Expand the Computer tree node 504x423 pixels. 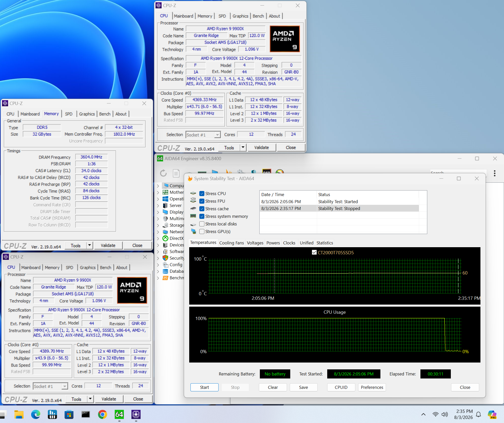coord(158,186)
